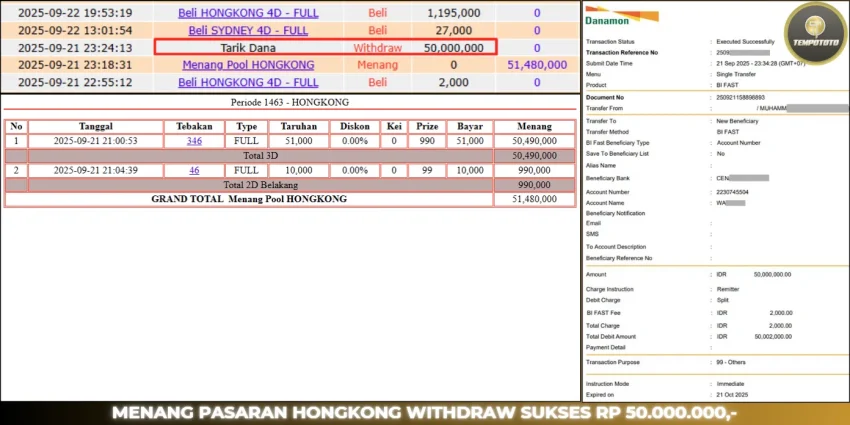Click the Prize column header
Image resolution: width=850 pixels, height=425 pixels.
click(x=427, y=126)
